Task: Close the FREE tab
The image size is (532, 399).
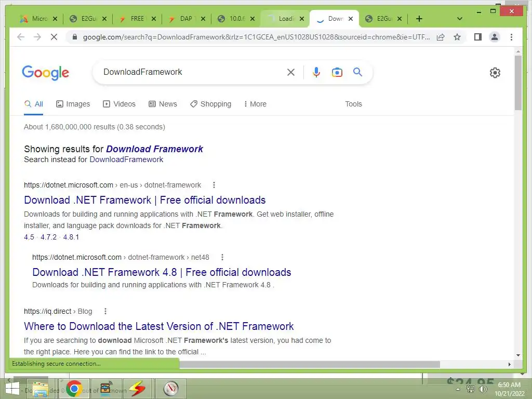Action: point(154,19)
